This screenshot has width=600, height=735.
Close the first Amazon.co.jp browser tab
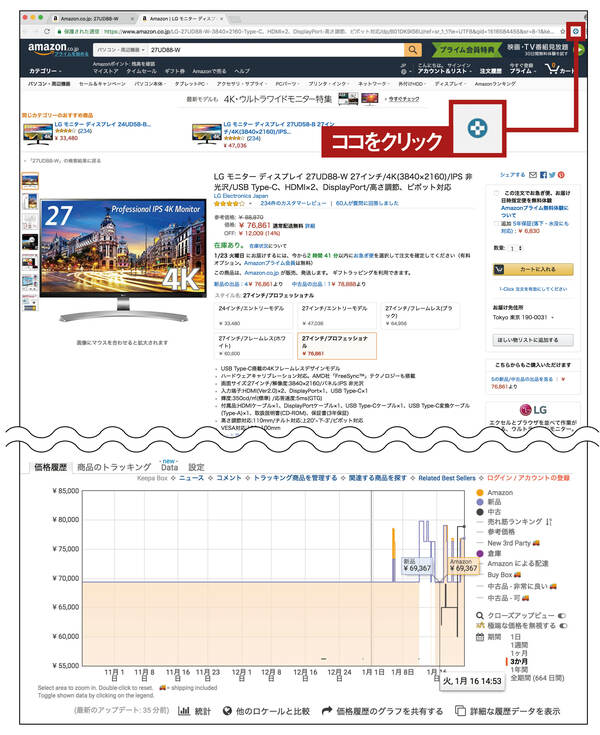[x=132, y=19]
